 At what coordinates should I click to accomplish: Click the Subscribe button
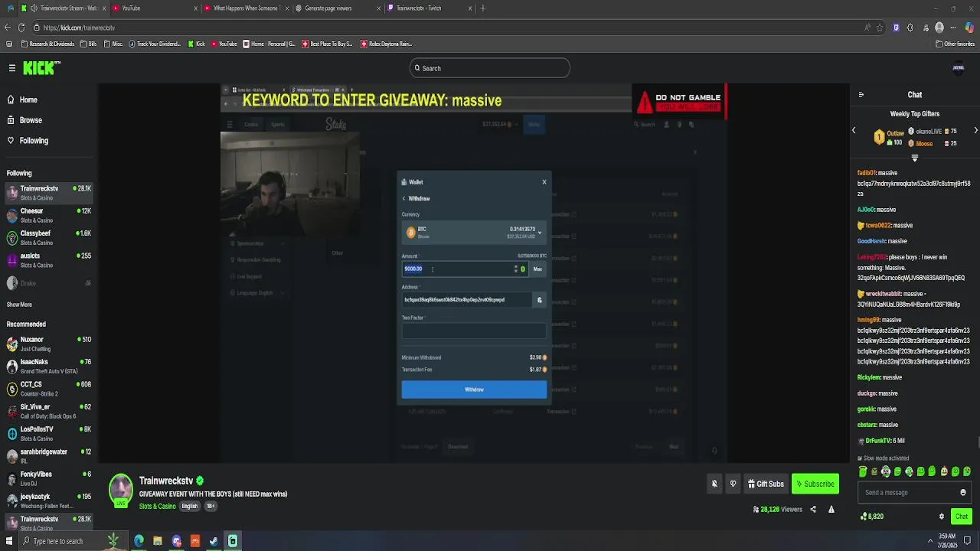[x=815, y=484]
